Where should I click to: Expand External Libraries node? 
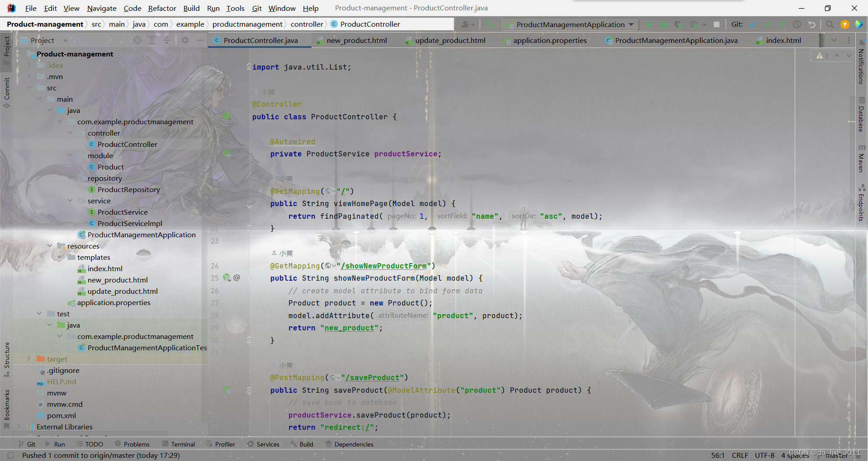pyautogui.click(x=19, y=427)
